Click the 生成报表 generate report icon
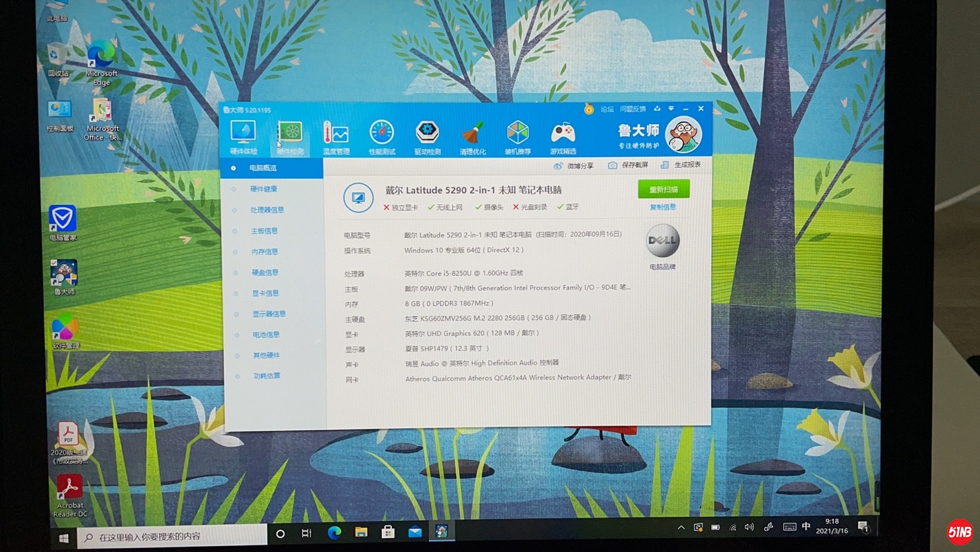 pyautogui.click(x=681, y=164)
